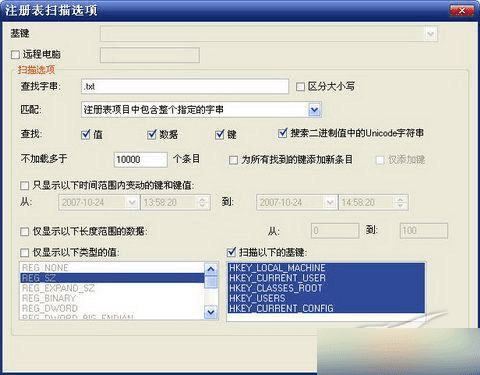Click the 10000 item limit field
The width and height of the screenshot is (480, 375).
point(140,159)
